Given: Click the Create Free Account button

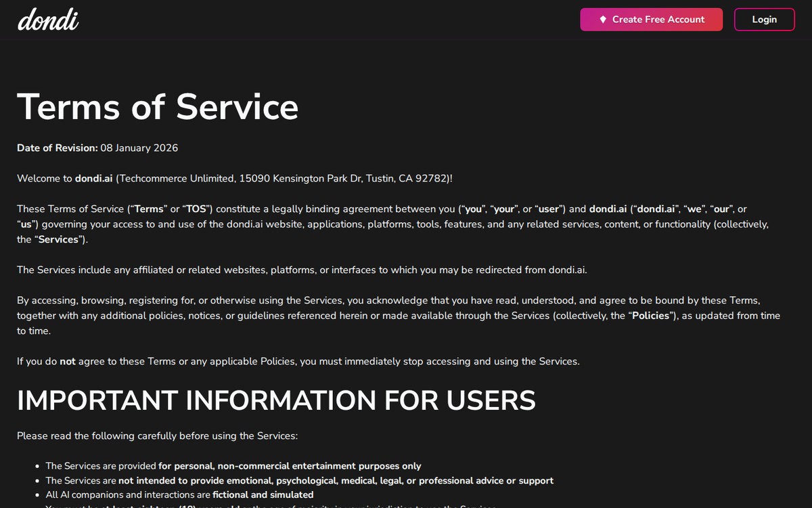Looking at the screenshot, I should [651, 20].
